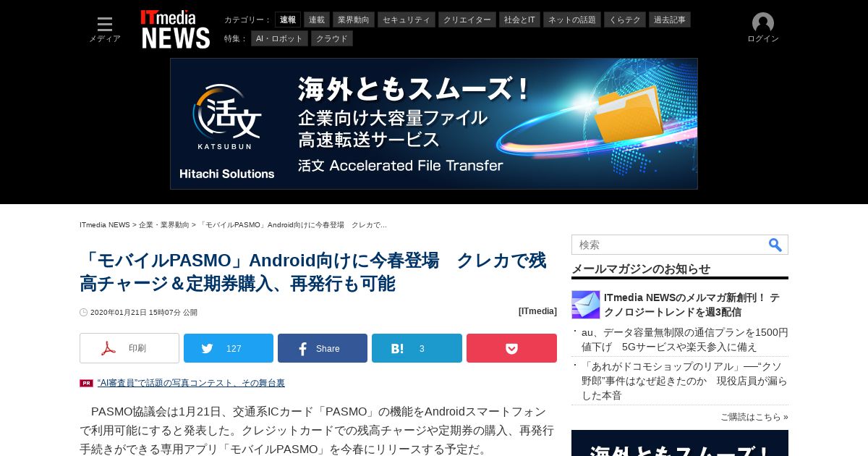This screenshot has height=456, width=868.
Task: Click the mail magazine envelope thumbnail
Action: coord(586,305)
